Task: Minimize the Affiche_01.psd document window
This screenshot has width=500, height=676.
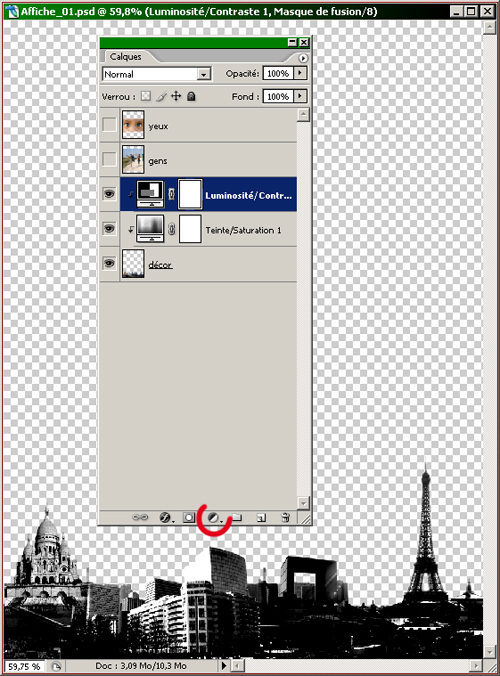Action: [x=457, y=11]
